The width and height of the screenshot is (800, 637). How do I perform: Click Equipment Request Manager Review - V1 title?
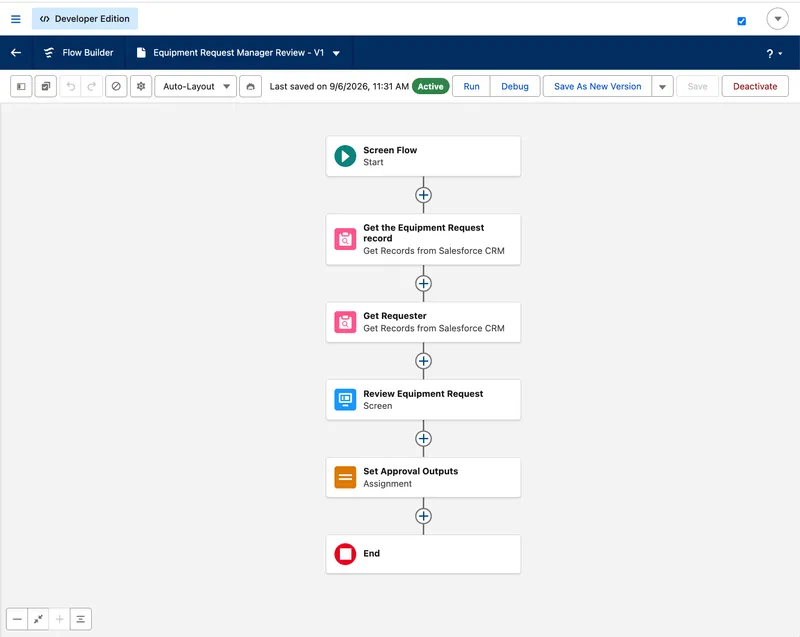(x=238, y=53)
